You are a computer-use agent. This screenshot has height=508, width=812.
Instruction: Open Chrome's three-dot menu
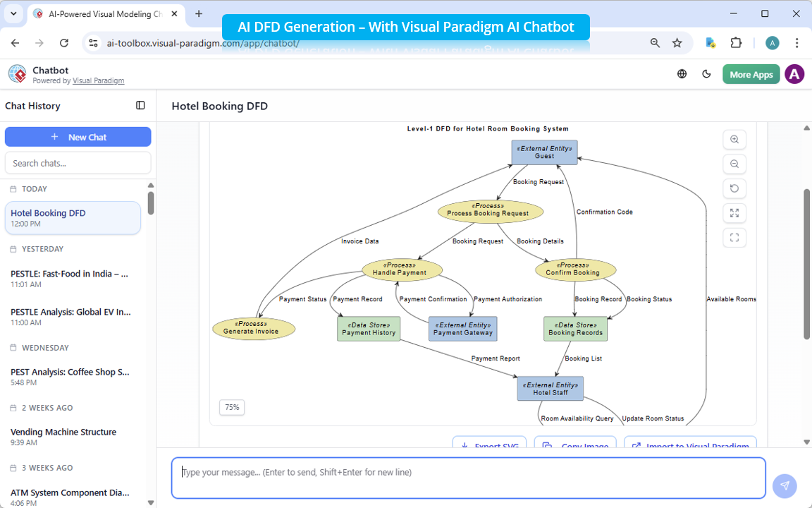pos(797,42)
